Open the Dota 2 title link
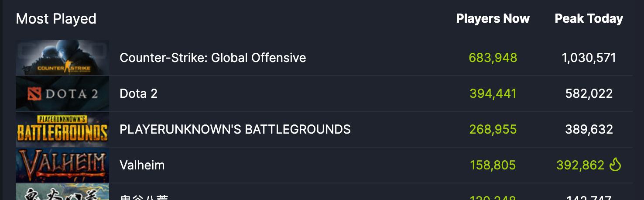The height and width of the screenshot is (200, 644). pyautogui.click(x=138, y=93)
